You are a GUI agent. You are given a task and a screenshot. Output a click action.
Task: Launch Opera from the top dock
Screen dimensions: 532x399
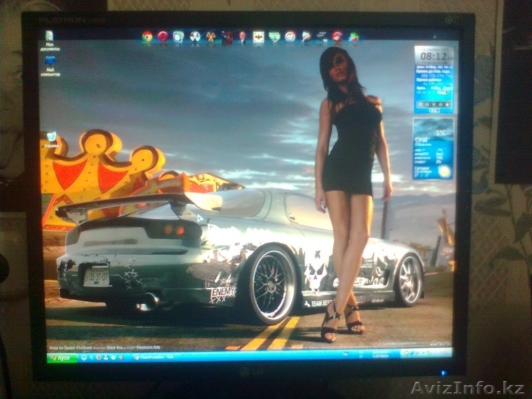pyautogui.click(x=163, y=37)
